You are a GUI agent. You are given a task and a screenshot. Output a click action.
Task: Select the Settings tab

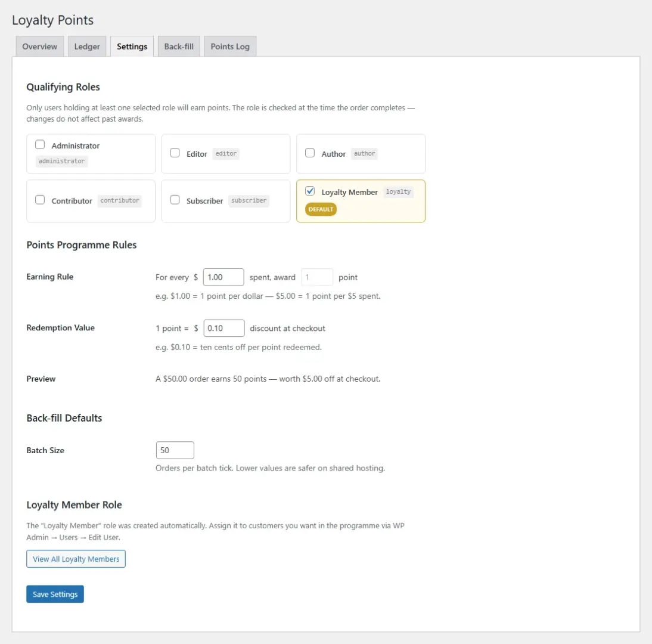pyautogui.click(x=132, y=46)
